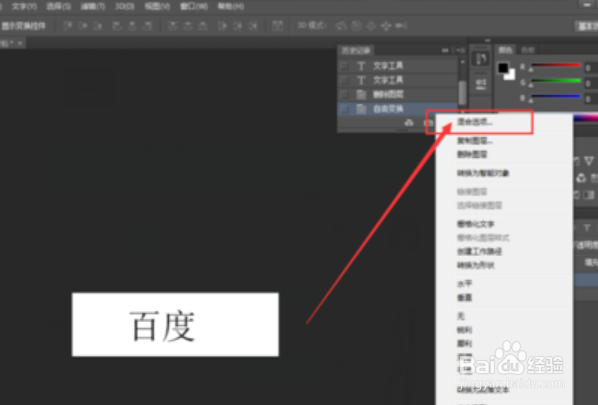Choose 3D scale mode icon
Image resolution: width=598 pixels, height=405 pixels.
(401, 26)
